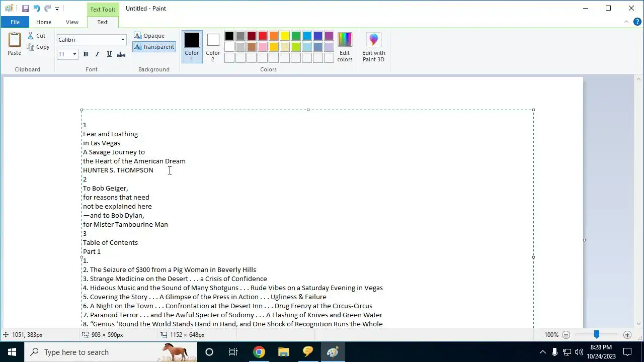
Task: Pick the dark red palette color
Action: tap(252, 36)
